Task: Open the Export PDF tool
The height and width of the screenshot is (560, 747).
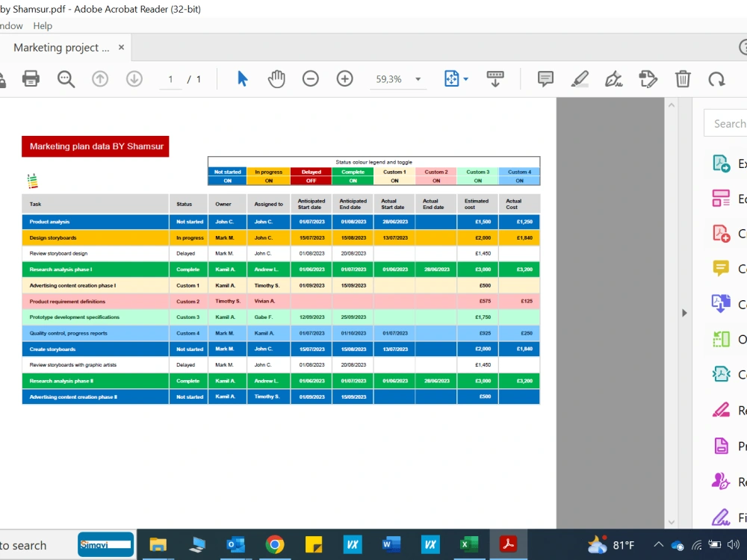Action: pos(721,162)
